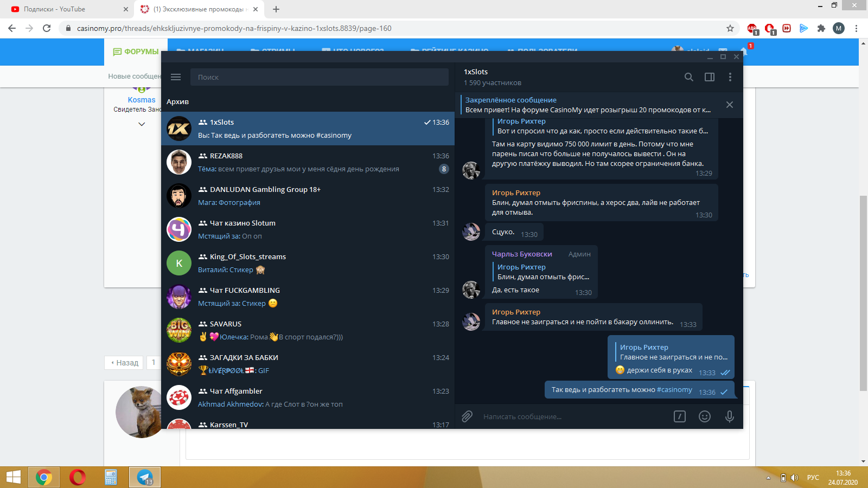Screen dimensions: 868x488
Task: Go back with the browser back arrow
Action: (x=12, y=28)
